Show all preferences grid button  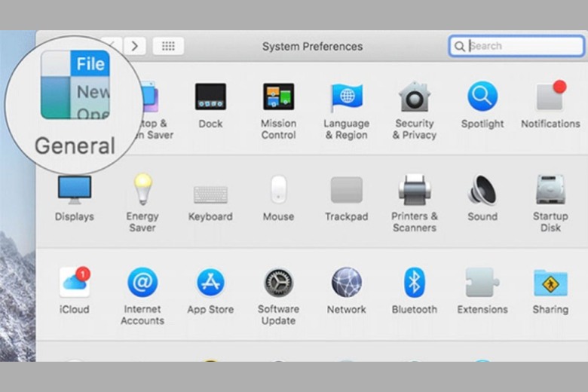pyautogui.click(x=168, y=46)
